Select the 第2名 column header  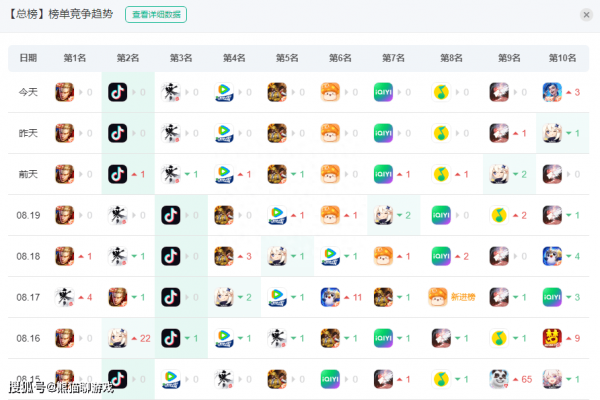[128, 58]
